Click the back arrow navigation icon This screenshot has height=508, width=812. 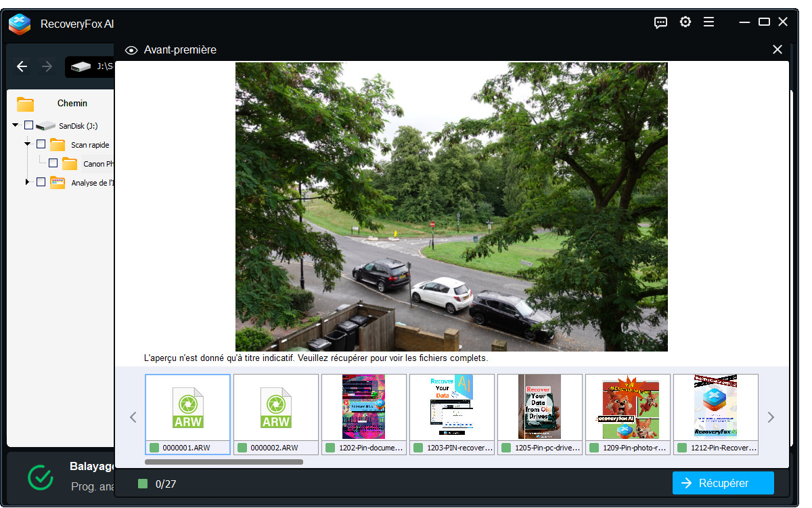(22, 66)
